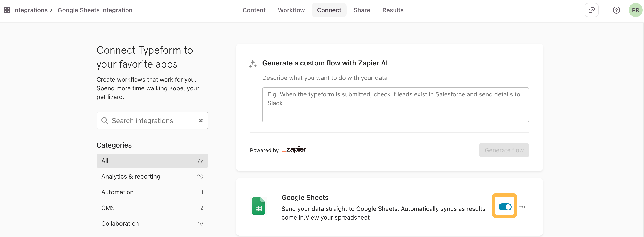The width and height of the screenshot is (644, 237).
Task: Click the Generate flow button
Action: pyautogui.click(x=504, y=150)
